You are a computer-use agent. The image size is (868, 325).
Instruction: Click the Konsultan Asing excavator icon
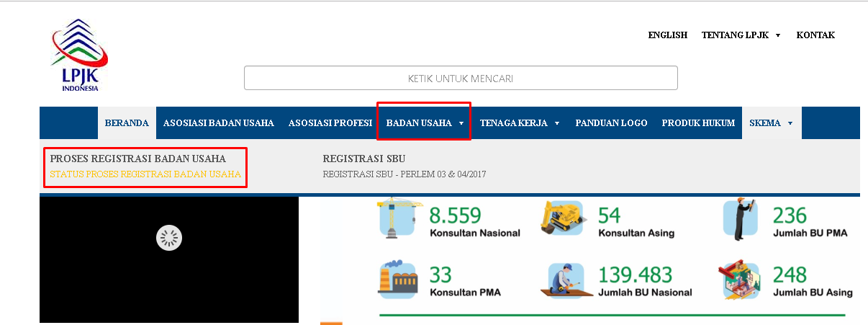(564, 218)
